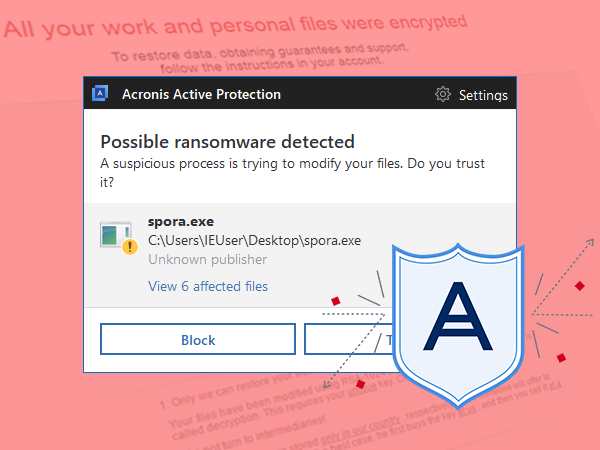
Task: Click the C:\Users\IEUser\Desktop\spora.exe path text
Action: (x=254, y=241)
